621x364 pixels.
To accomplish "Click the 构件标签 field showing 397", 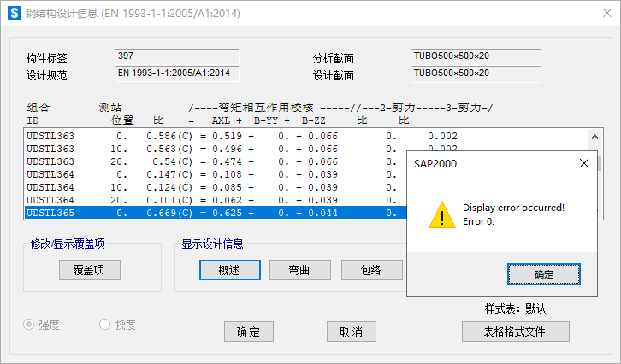I will [x=176, y=56].
